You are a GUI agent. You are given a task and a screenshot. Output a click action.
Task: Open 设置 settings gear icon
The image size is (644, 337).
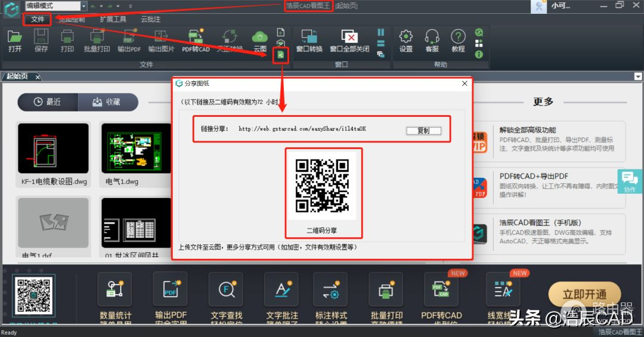(406, 36)
